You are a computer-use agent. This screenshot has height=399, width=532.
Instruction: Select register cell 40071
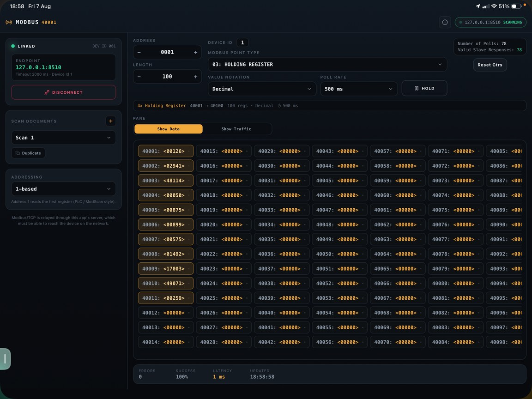(456, 151)
